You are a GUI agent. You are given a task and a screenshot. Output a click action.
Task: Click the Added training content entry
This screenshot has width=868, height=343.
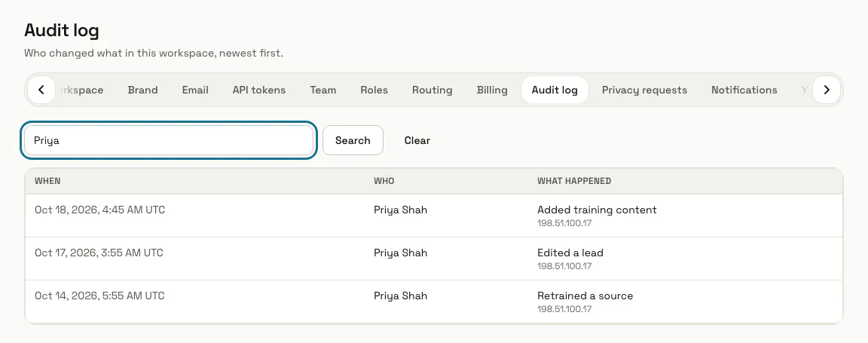pos(597,210)
